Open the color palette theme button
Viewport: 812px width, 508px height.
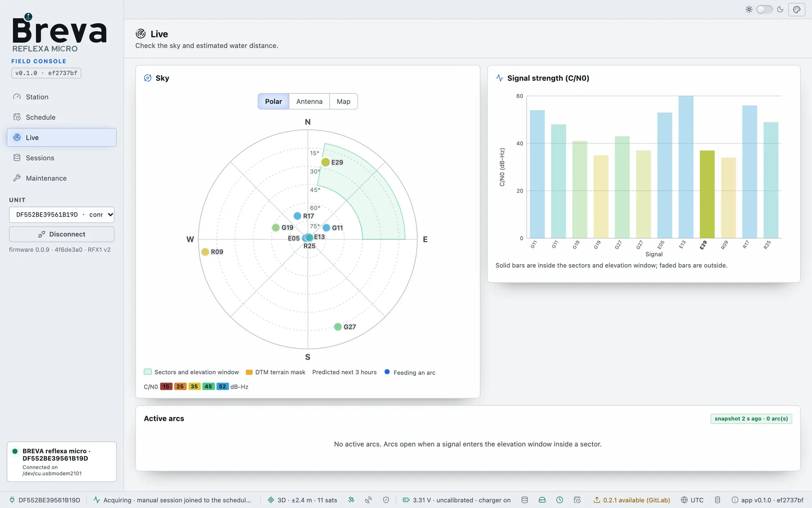point(797,9)
